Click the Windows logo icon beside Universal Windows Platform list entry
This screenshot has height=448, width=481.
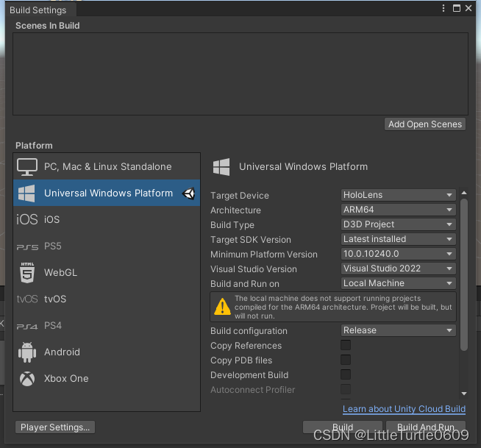26,193
